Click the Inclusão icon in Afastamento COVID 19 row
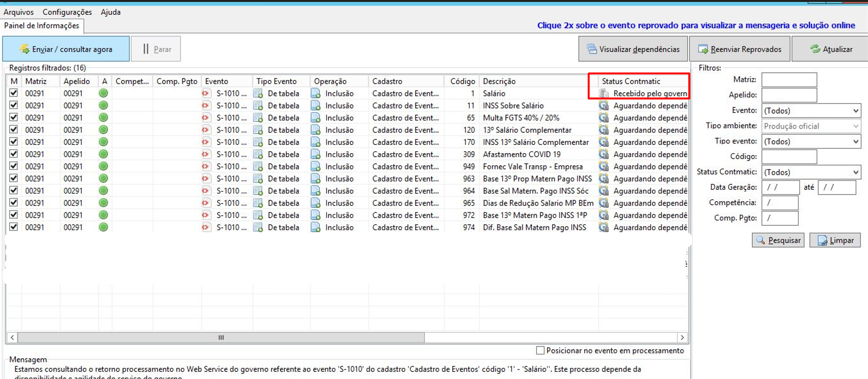Screen dimensions: 868x379 pyautogui.click(x=316, y=154)
